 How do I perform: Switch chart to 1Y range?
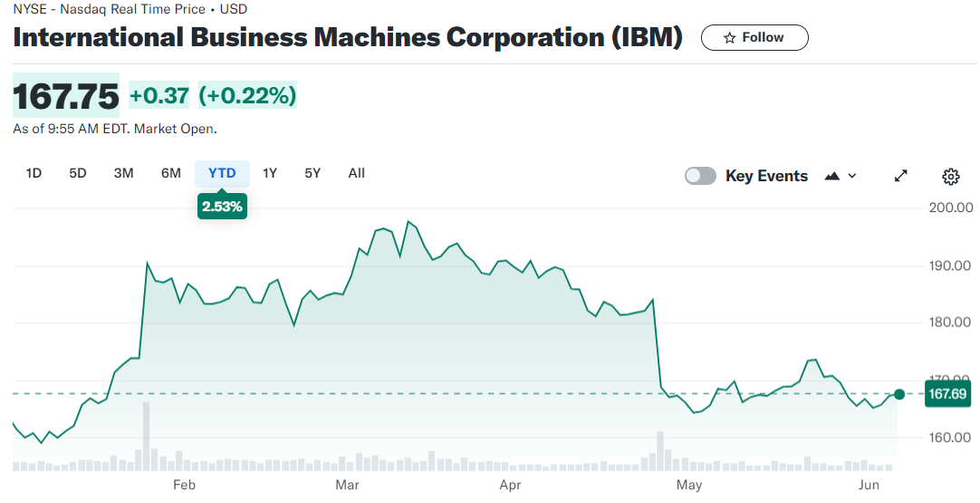coord(270,173)
